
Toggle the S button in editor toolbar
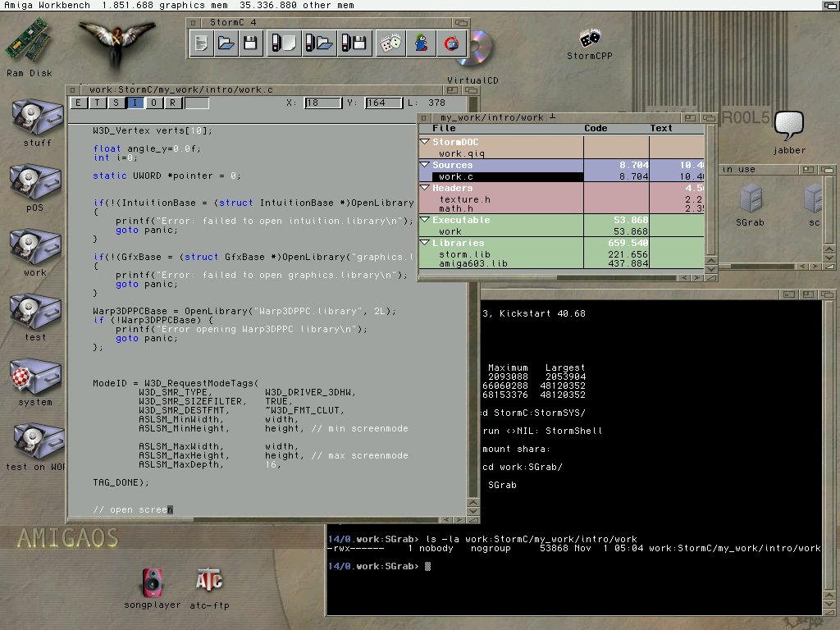(116, 103)
